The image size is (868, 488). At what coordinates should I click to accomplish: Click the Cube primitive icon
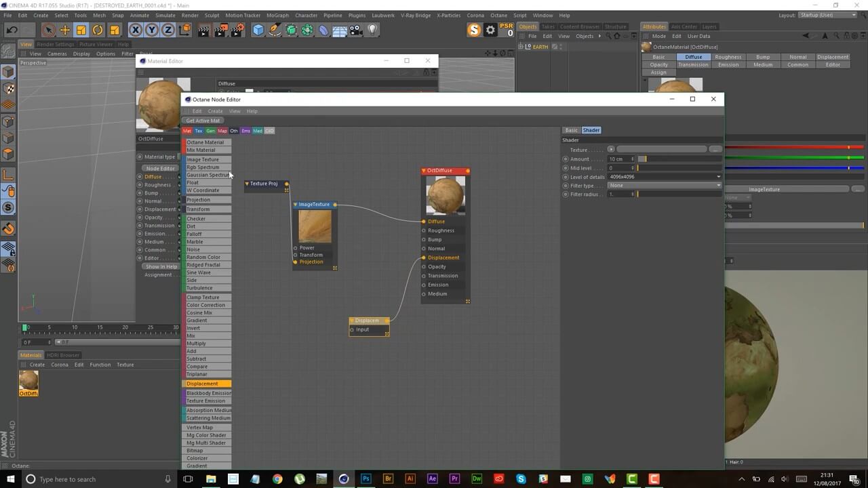(x=258, y=30)
